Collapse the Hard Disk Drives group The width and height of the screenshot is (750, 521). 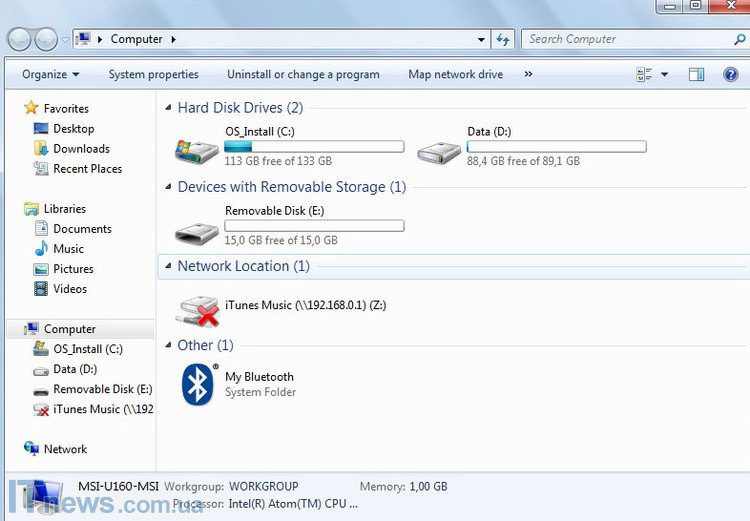pyautogui.click(x=168, y=108)
